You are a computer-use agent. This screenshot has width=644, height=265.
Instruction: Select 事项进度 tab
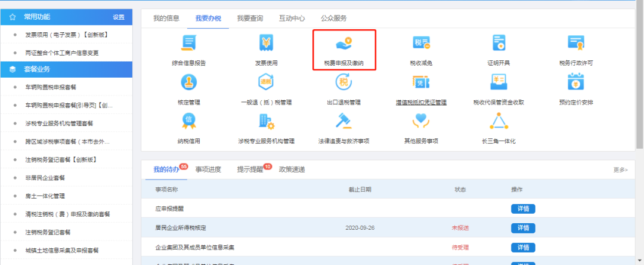208,170
